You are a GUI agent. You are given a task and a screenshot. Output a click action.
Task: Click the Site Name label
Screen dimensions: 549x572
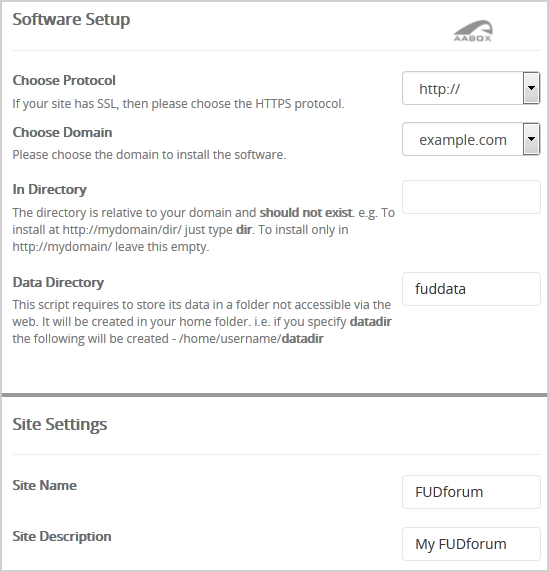(45, 485)
